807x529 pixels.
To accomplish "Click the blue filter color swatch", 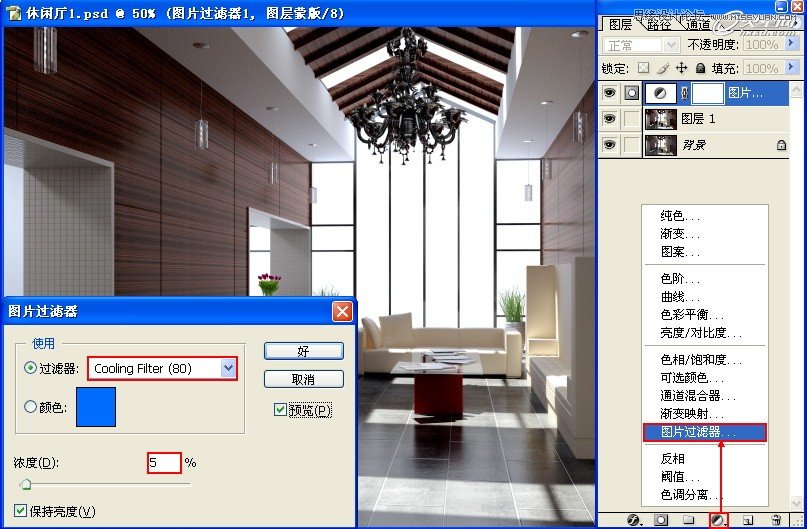I will pos(96,407).
